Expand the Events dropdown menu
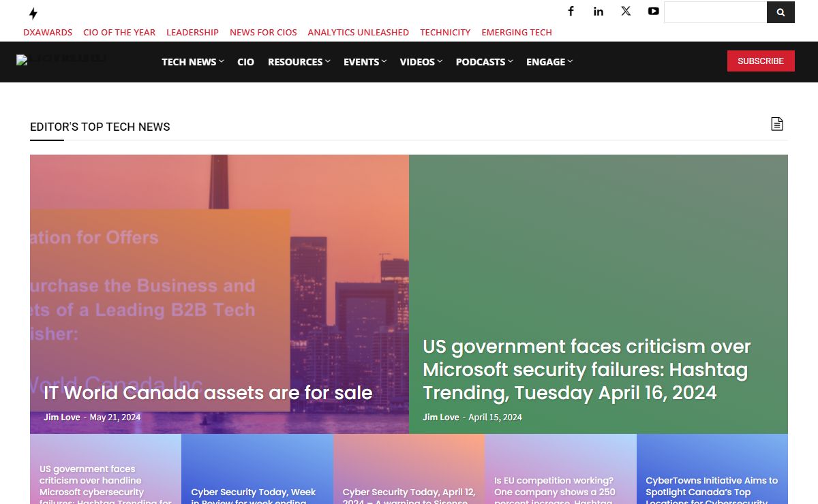 365,62
